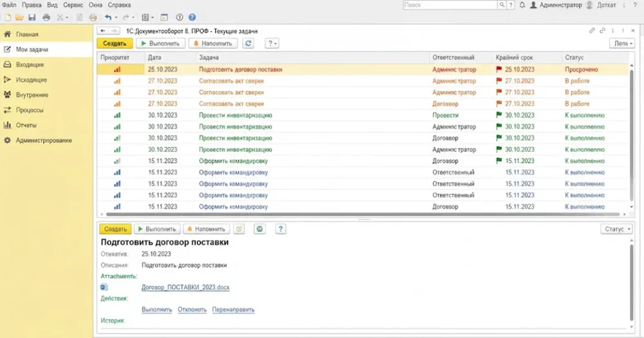Screen dimensions: 644x338
Task: Sort by the Крайний срок column header
Action: pyautogui.click(x=527, y=57)
